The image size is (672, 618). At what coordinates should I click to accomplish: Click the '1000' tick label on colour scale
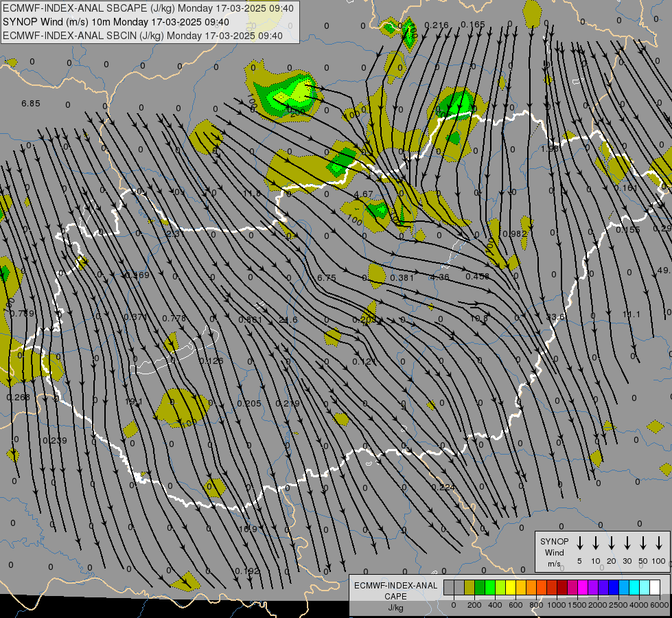[x=557, y=605]
